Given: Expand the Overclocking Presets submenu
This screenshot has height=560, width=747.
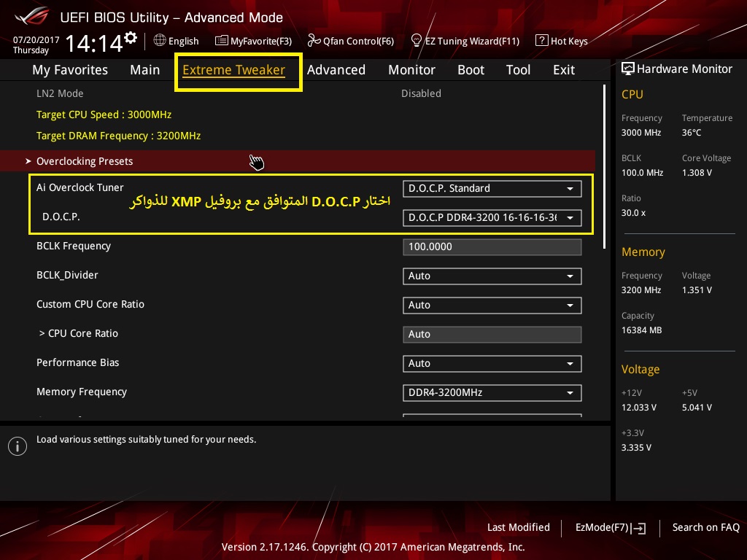Looking at the screenshot, I should pyautogui.click(x=298, y=161).
